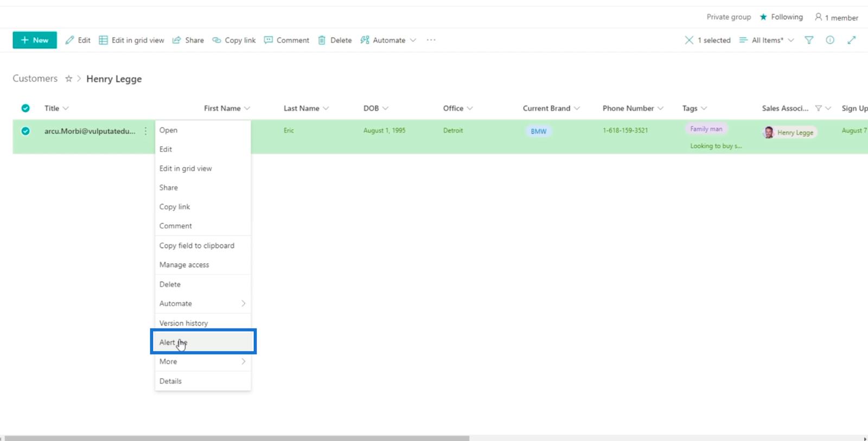Screen dimensions: 868x441
Task: Click the Comment icon in toolbar
Action: pyautogui.click(x=268, y=40)
